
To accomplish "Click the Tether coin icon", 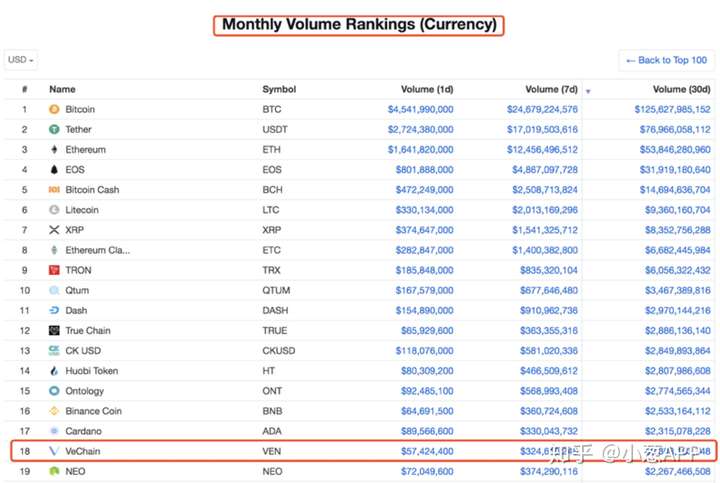I will (x=54, y=129).
